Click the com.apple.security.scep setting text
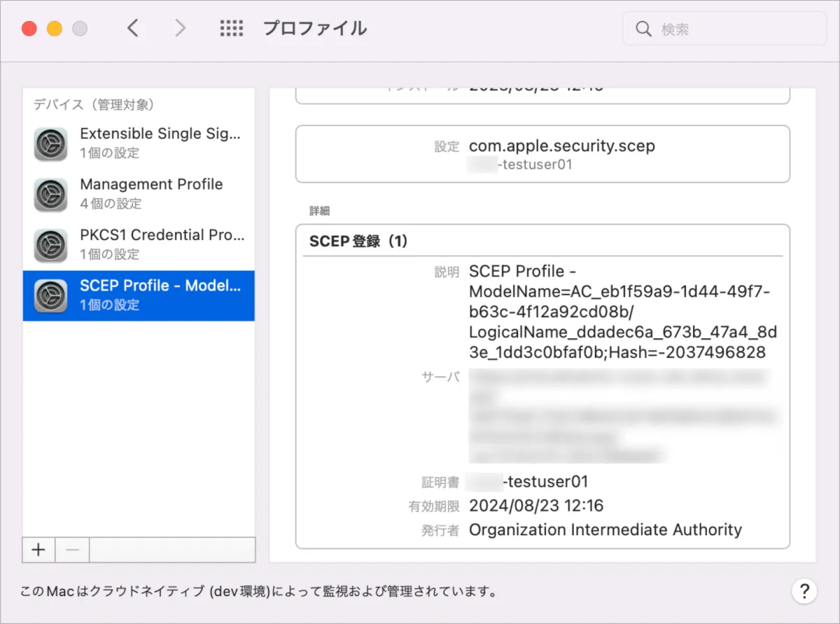This screenshot has width=840, height=624. point(562,146)
